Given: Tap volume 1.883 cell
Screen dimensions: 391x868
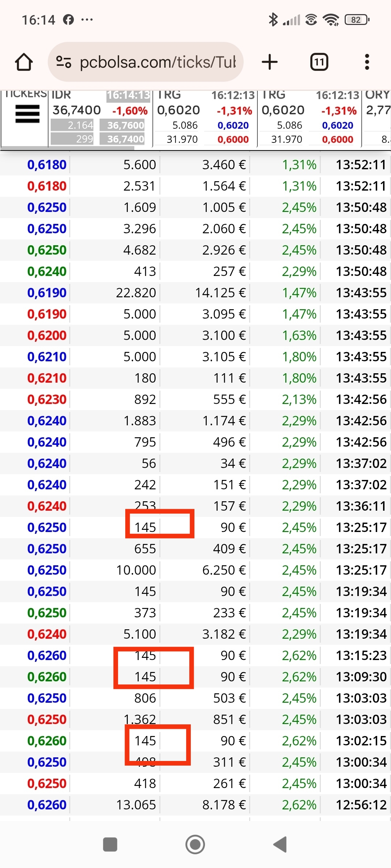Looking at the screenshot, I should point(140,421).
